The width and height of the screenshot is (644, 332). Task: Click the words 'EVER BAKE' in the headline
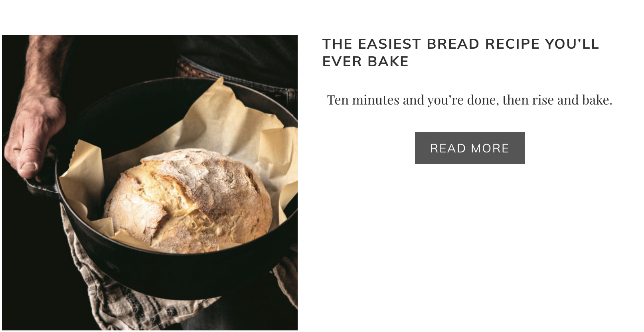click(x=365, y=61)
